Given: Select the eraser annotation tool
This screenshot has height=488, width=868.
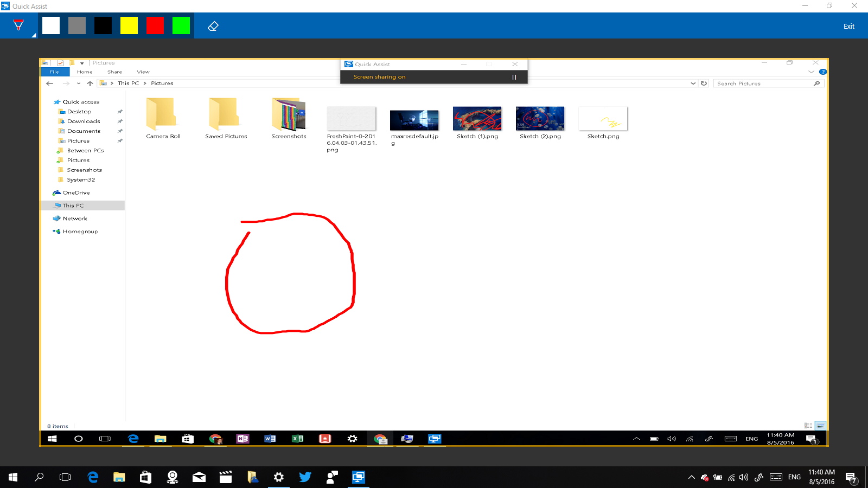Looking at the screenshot, I should click(213, 25).
